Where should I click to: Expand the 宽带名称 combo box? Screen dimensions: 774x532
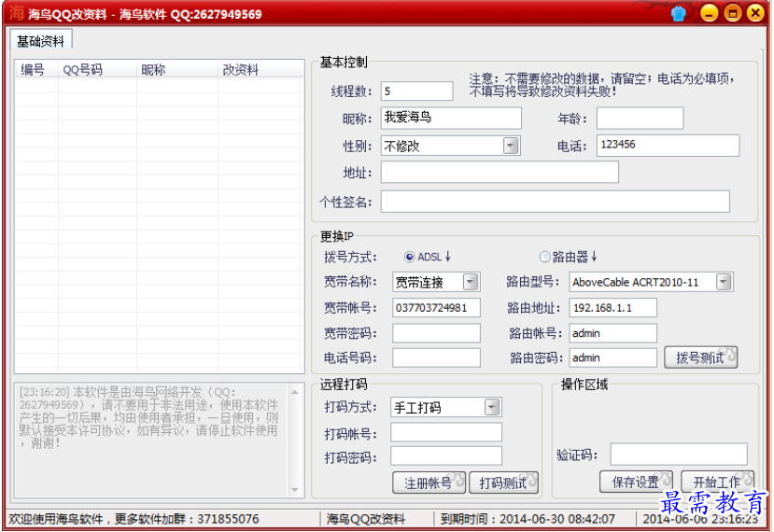click(x=471, y=282)
